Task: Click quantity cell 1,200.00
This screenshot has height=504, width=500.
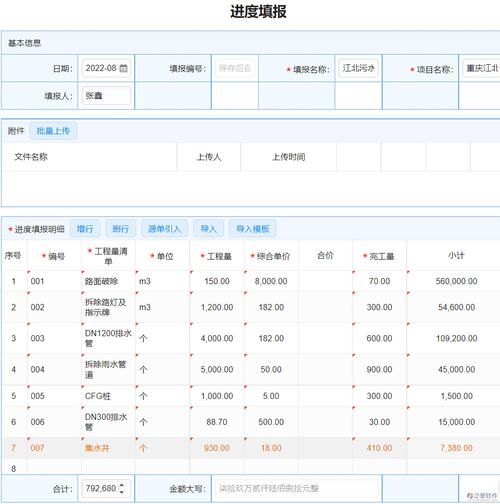Action: [x=217, y=307]
